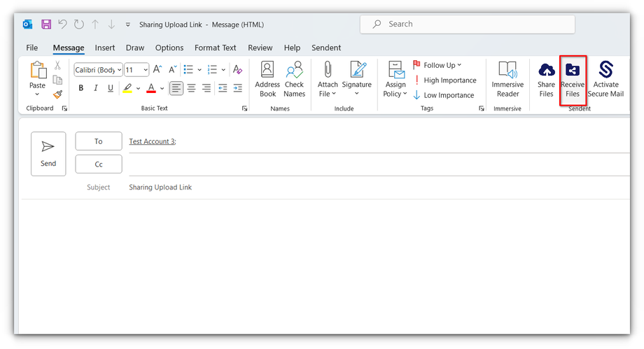Launch the Immersive Reader
Screen dimensions: 644x349
pyautogui.click(x=507, y=80)
